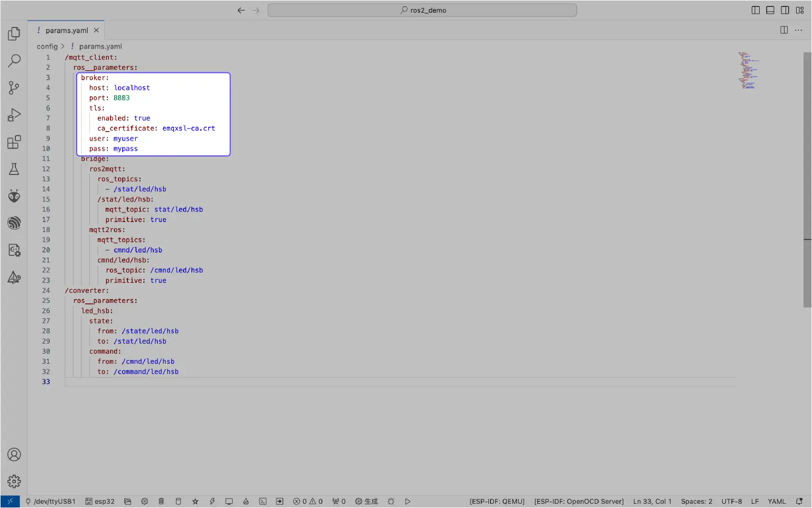Image resolution: width=812 pixels, height=508 pixels.
Task: Open the Source Control view
Action: pyautogui.click(x=14, y=88)
